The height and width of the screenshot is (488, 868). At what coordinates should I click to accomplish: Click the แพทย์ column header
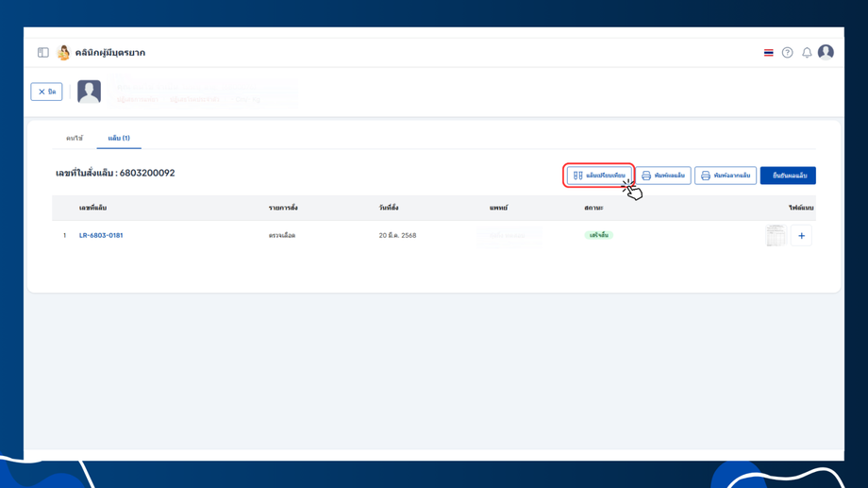498,208
